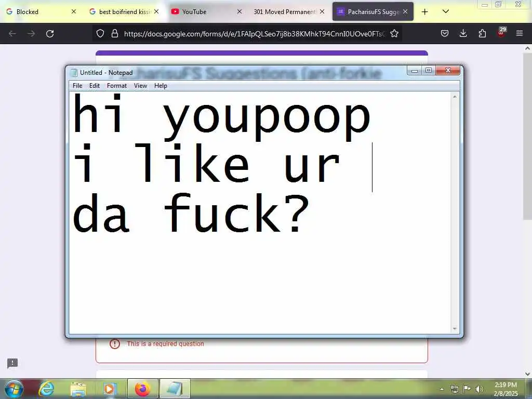Open the Format menu in Notepad
Screen dimensions: 532x399
tap(117, 86)
